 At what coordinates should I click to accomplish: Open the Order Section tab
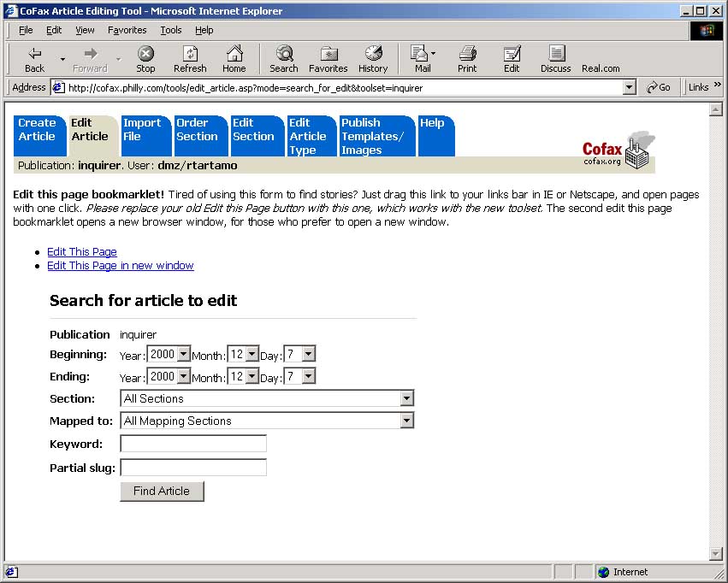tap(200, 135)
